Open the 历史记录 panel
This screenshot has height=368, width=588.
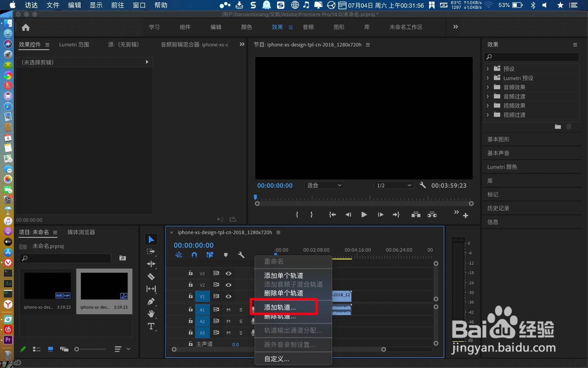498,208
